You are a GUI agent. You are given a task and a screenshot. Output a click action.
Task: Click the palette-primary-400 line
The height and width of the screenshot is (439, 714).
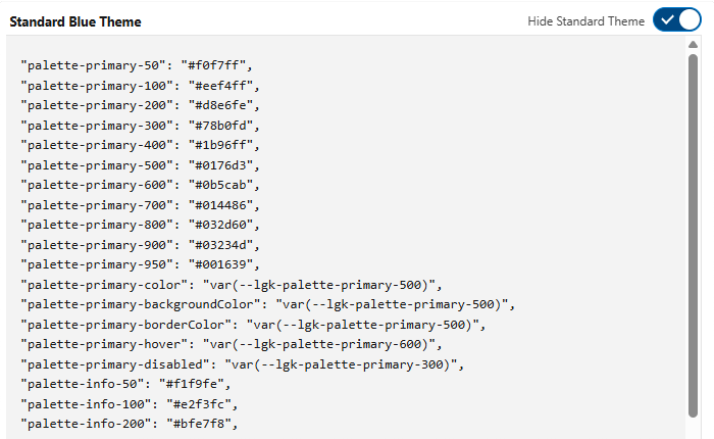[x=140, y=145]
